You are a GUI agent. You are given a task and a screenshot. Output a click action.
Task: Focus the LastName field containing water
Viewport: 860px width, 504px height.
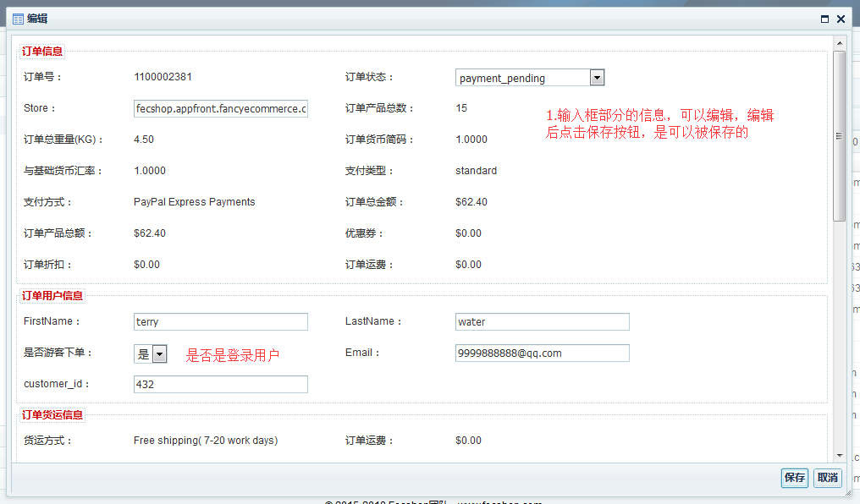(x=542, y=321)
